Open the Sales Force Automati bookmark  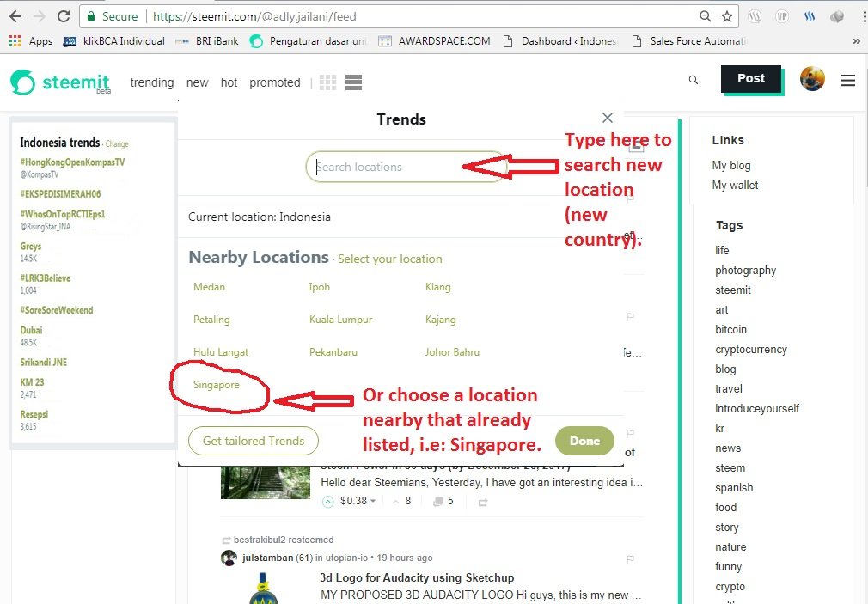tap(688, 41)
